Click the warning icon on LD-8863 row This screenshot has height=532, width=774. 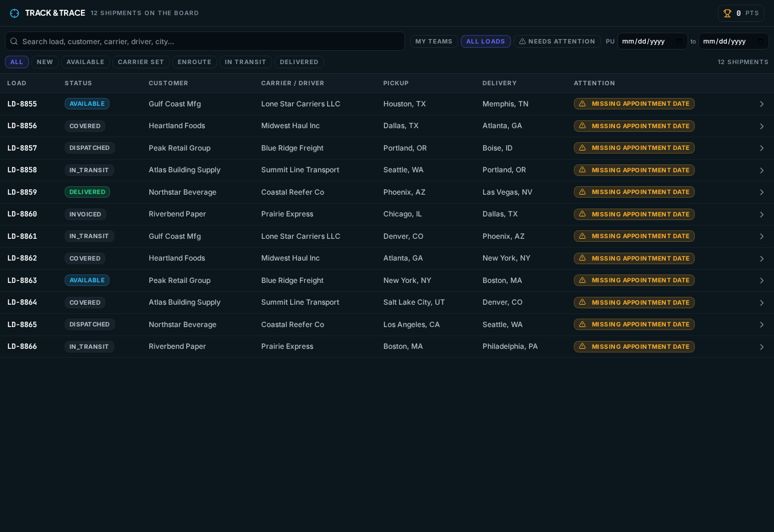582,281
